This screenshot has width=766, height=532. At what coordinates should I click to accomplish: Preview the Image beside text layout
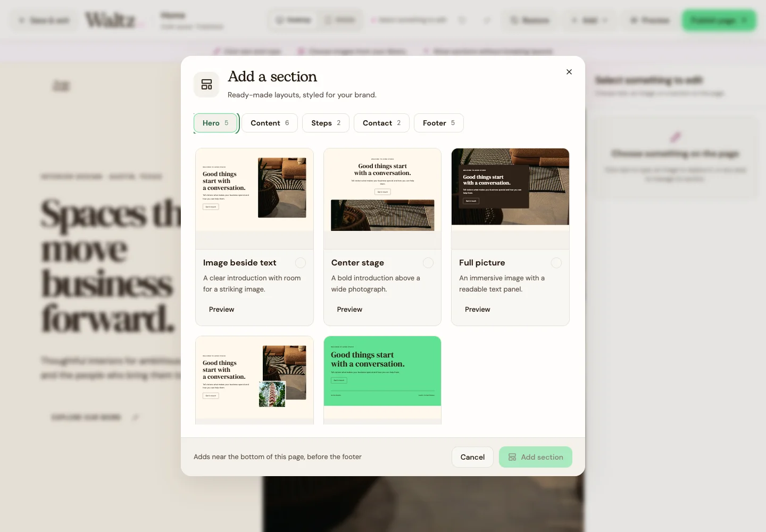click(x=221, y=310)
